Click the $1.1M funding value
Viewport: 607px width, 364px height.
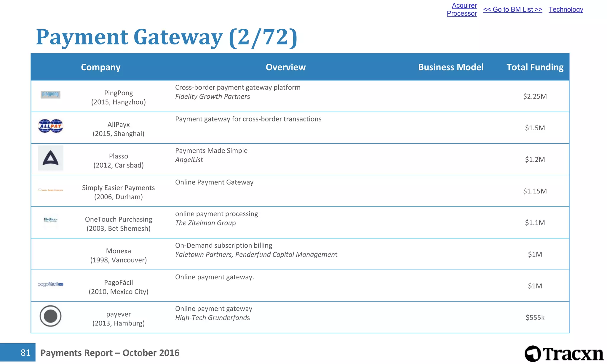pos(535,223)
